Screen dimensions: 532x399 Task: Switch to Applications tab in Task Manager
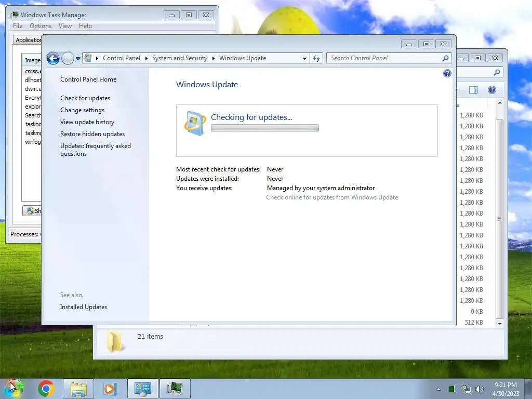28,40
